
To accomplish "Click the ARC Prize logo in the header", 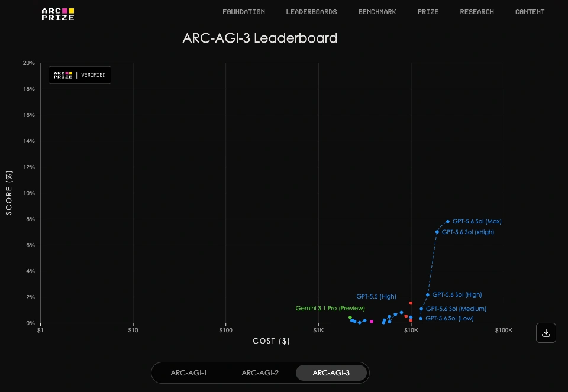I will (x=58, y=14).
